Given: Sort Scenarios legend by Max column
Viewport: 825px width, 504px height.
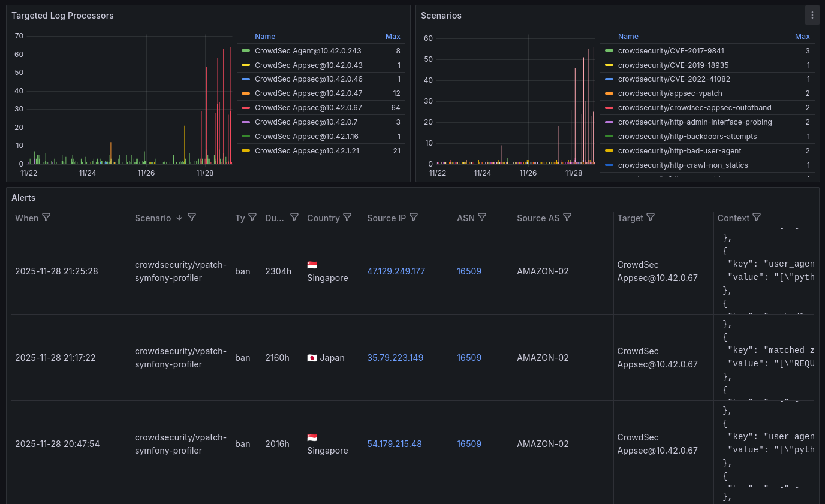Looking at the screenshot, I should point(802,37).
